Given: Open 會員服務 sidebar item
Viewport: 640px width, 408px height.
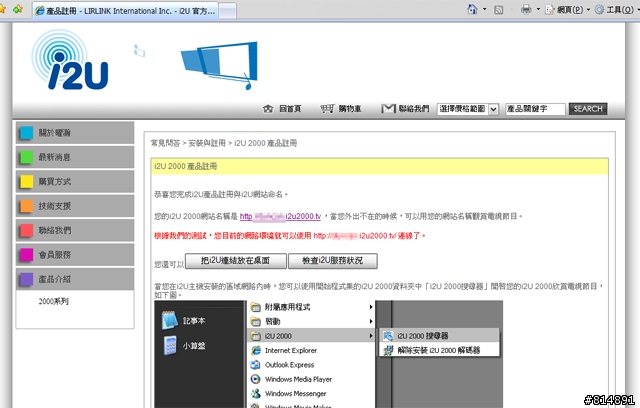Looking at the screenshot, I should click(x=75, y=255).
